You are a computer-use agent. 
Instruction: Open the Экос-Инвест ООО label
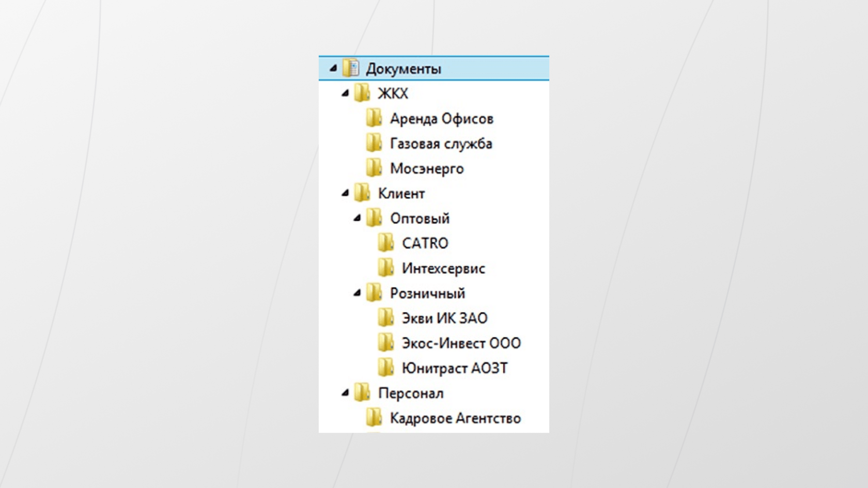[461, 343]
